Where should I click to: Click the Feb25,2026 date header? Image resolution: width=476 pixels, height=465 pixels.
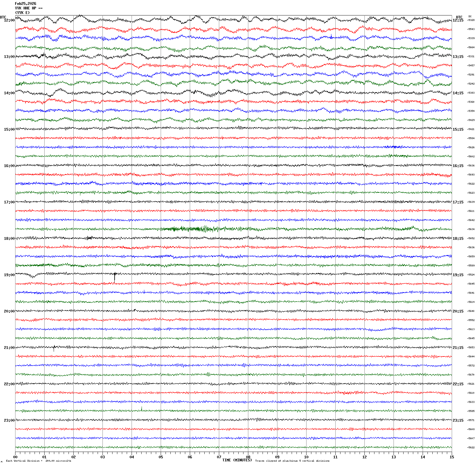coord(25,4)
